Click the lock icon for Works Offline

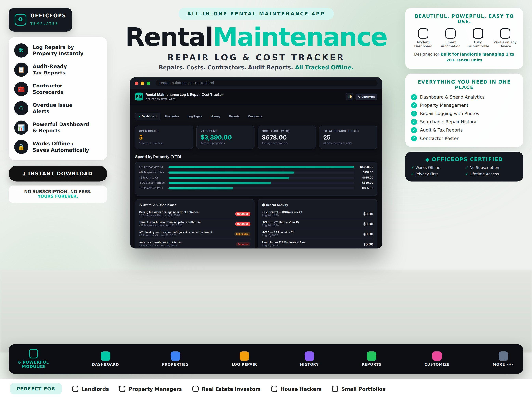click(21, 147)
